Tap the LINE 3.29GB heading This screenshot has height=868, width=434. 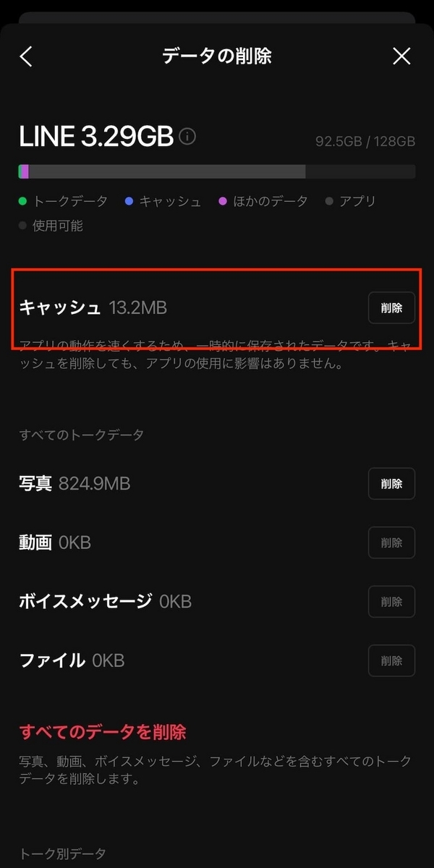coord(96,136)
